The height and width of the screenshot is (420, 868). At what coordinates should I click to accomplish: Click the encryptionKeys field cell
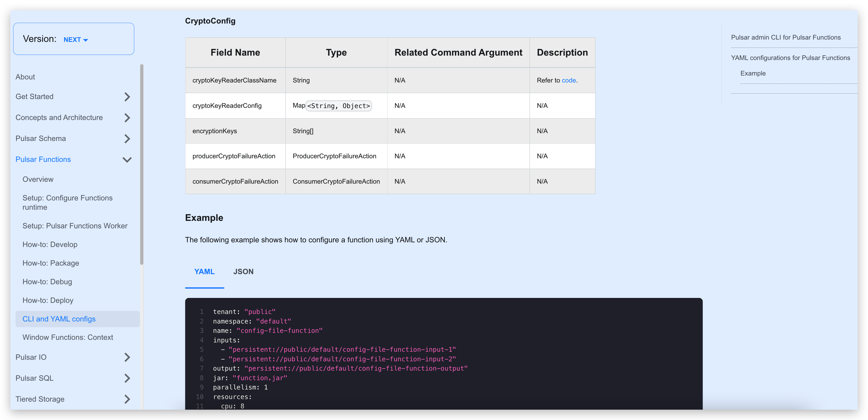click(x=235, y=131)
